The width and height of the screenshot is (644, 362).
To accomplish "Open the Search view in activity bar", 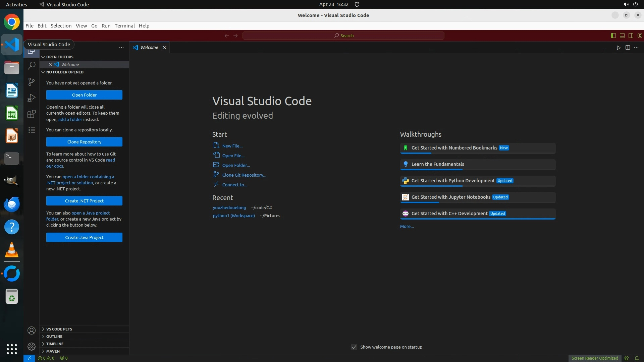I will pos(32,65).
